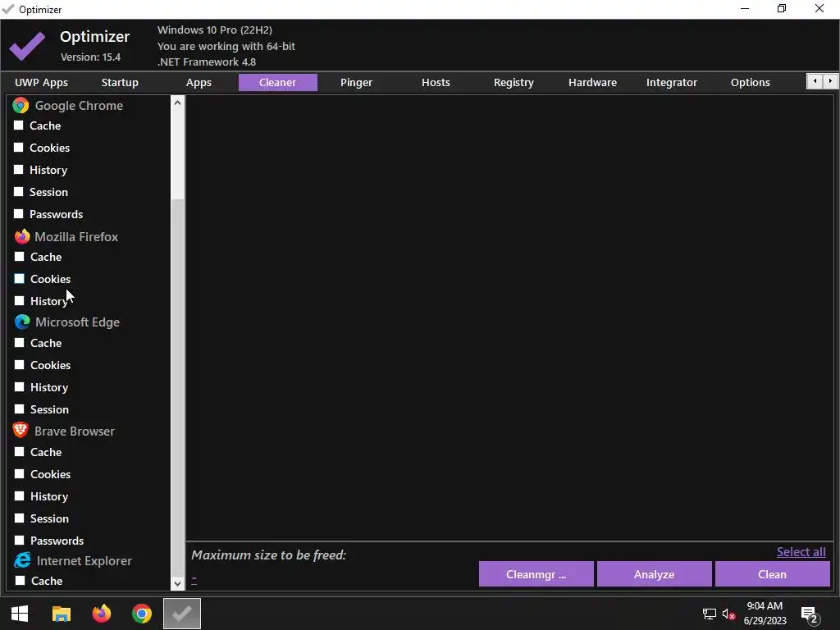Image resolution: width=840 pixels, height=630 pixels.
Task: Select Google Chrome Session checkbox
Action: [x=19, y=191]
